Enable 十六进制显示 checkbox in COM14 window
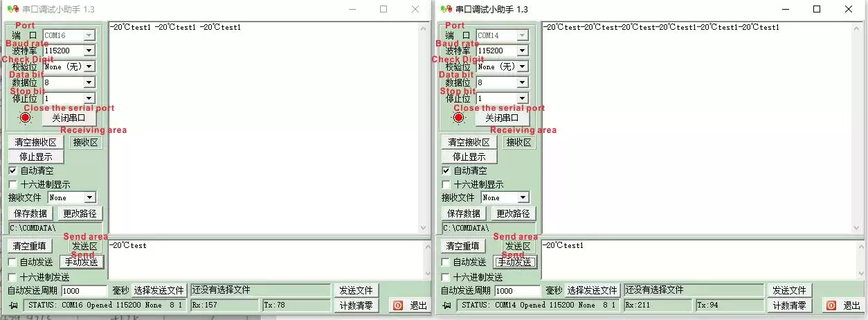868x320 pixels. tap(446, 185)
